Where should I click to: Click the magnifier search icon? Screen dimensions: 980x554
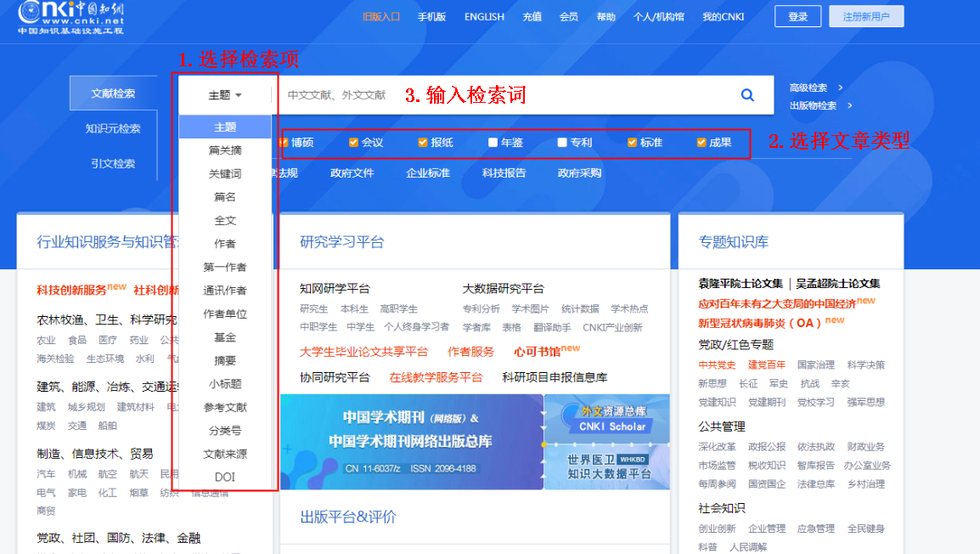click(747, 95)
